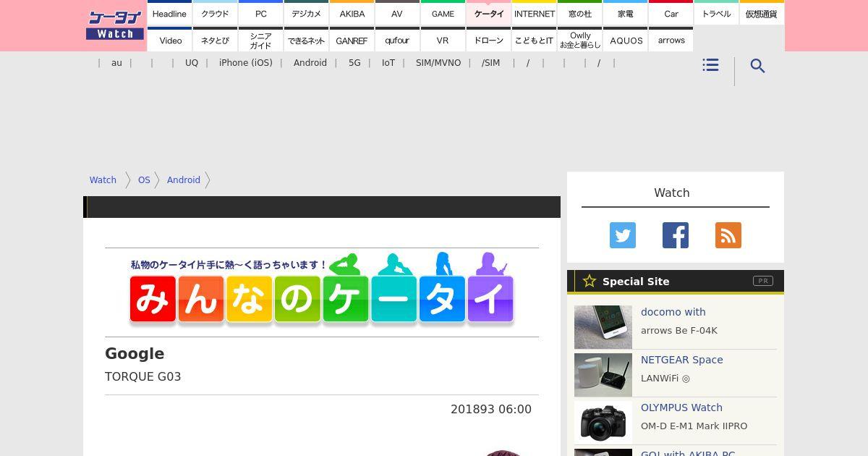Switch to the VR tab

(x=443, y=40)
